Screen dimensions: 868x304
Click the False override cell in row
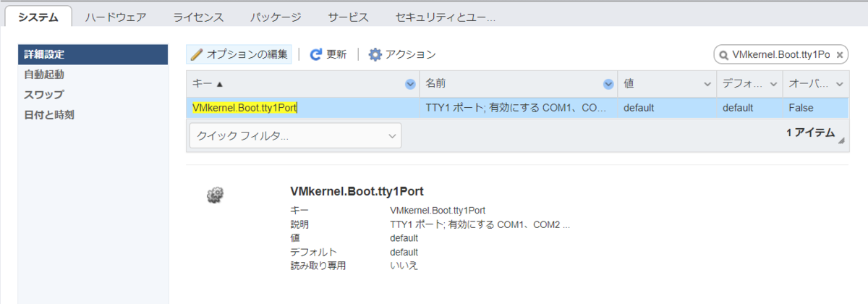pos(815,108)
